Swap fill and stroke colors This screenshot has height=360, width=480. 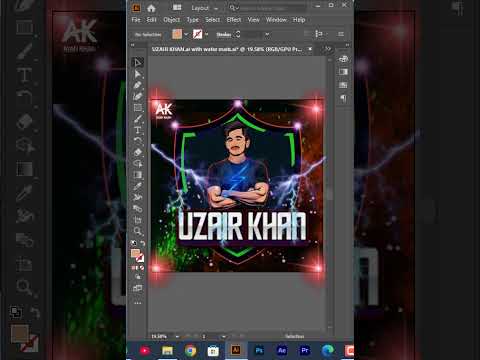tap(142, 243)
